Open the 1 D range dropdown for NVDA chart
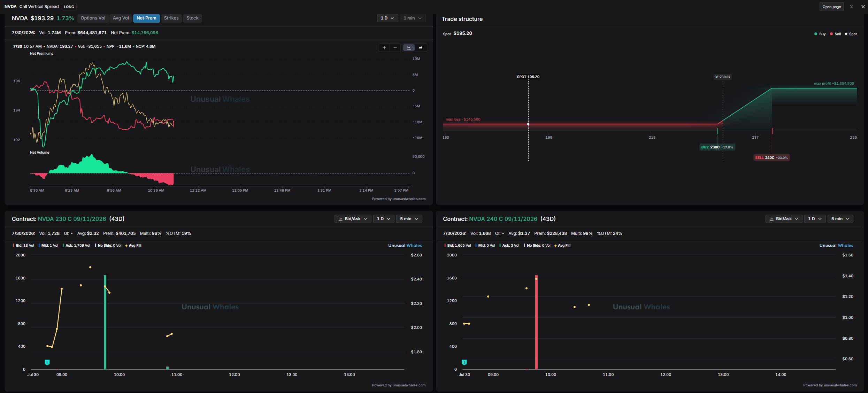This screenshot has height=393, width=868. point(387,18)
